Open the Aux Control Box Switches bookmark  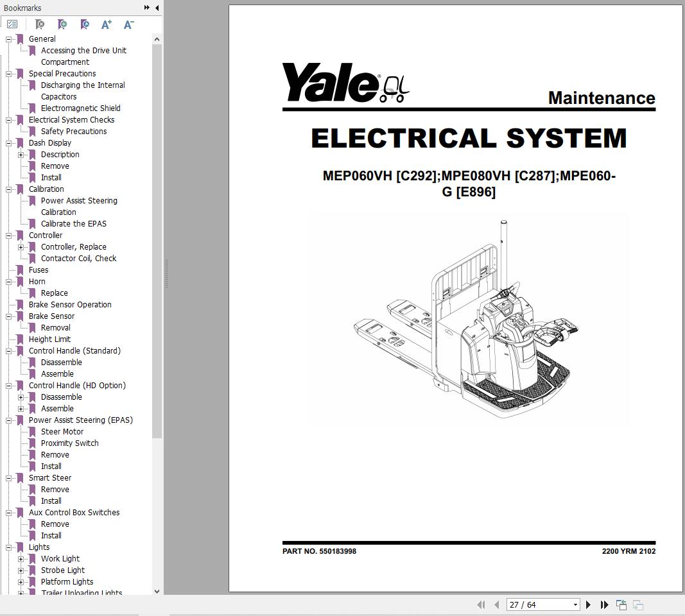click(x=74, y=513)
